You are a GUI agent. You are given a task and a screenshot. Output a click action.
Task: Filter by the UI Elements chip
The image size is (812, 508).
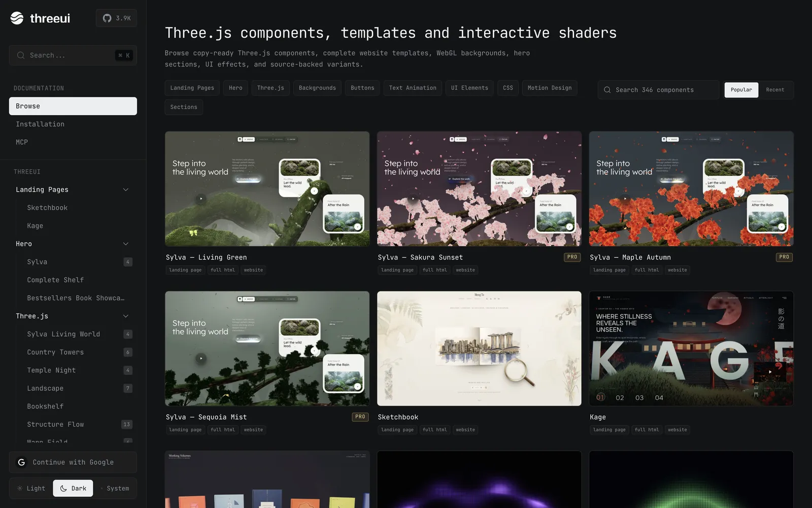pos(469,88)
